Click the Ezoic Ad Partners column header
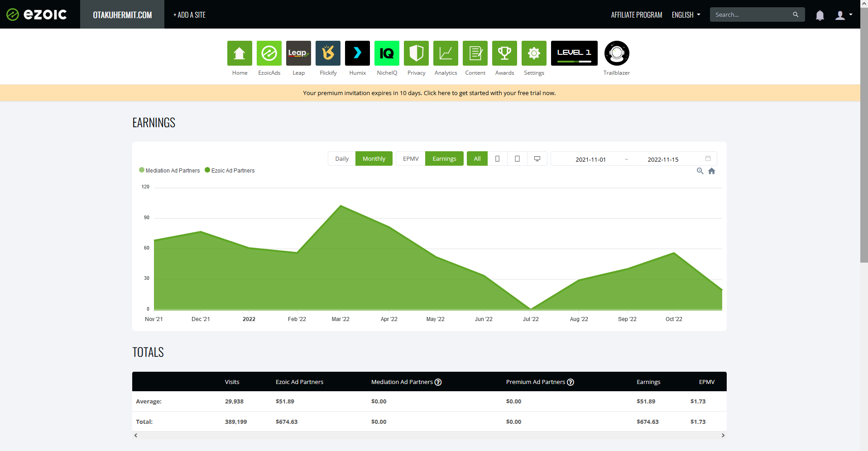Viewport: 868px width, 451px height. pyautogui.click(x=299, y=382)
